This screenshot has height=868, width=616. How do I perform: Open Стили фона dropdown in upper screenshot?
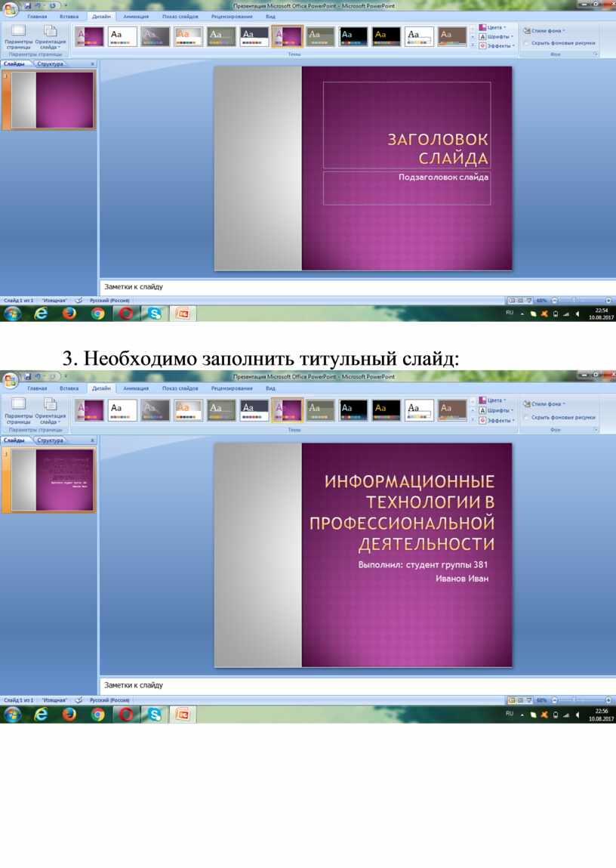(544, 31)
